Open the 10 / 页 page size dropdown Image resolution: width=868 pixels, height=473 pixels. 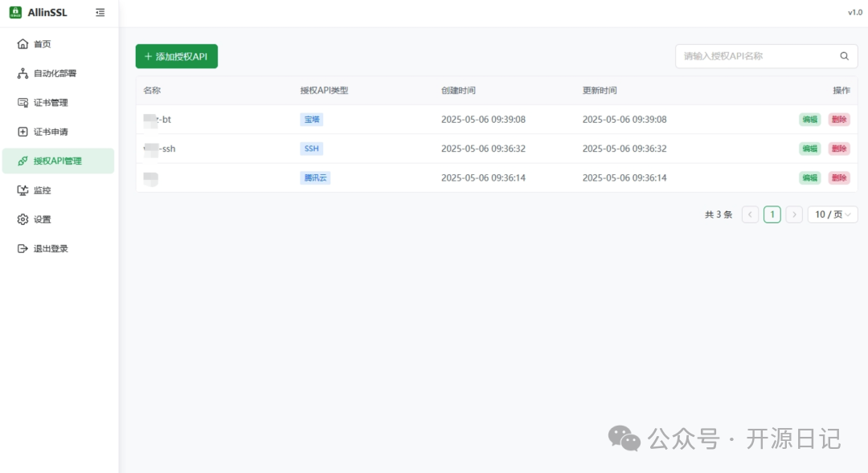click(832, 214)
